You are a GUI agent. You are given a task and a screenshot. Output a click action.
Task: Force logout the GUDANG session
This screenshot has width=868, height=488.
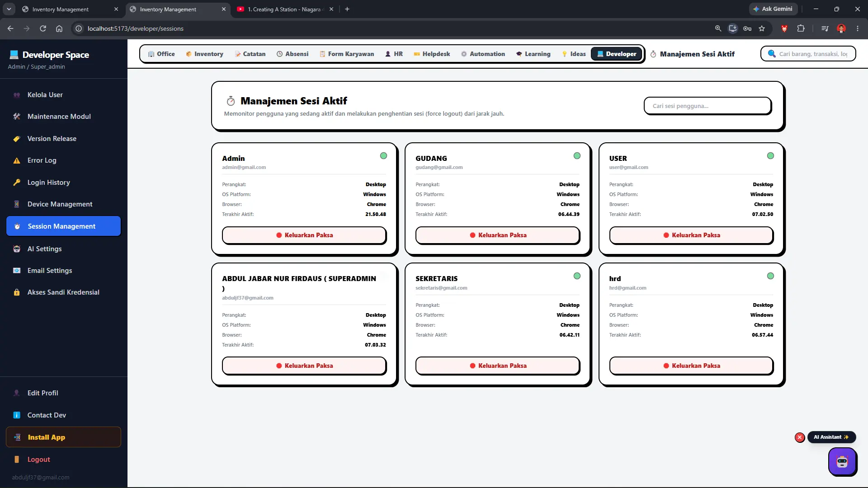498,235
